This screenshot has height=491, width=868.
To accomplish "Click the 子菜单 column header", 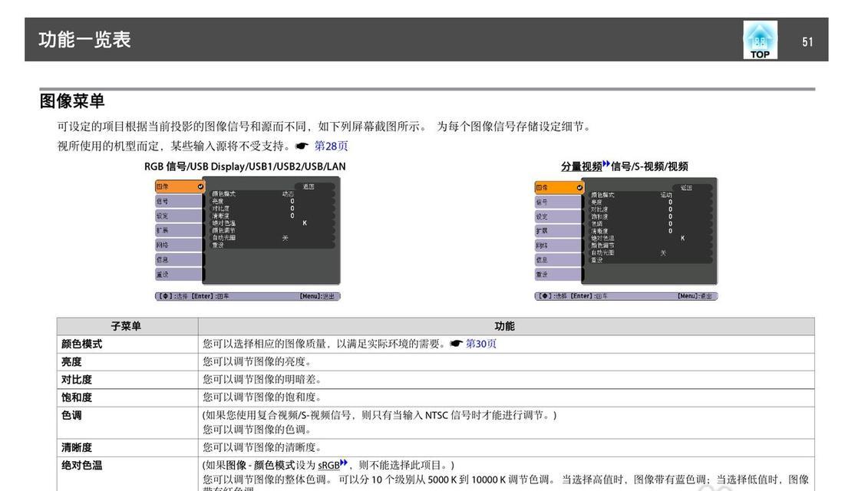I will click(x=126, y=326).
